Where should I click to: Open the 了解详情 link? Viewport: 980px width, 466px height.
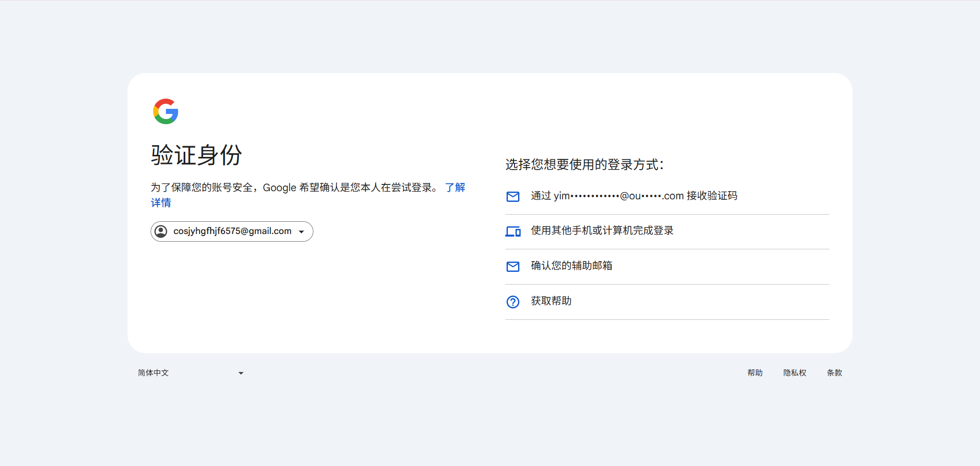[454, 188]
